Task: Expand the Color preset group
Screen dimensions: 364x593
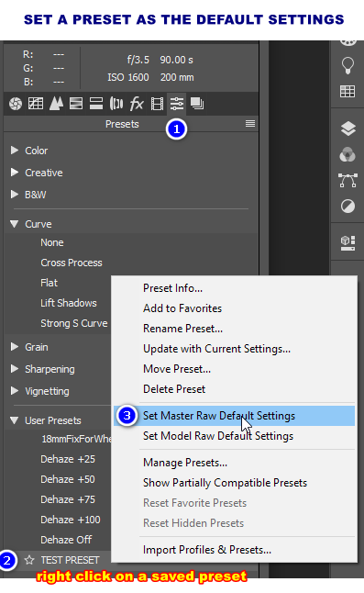Action: pos(15,151)
